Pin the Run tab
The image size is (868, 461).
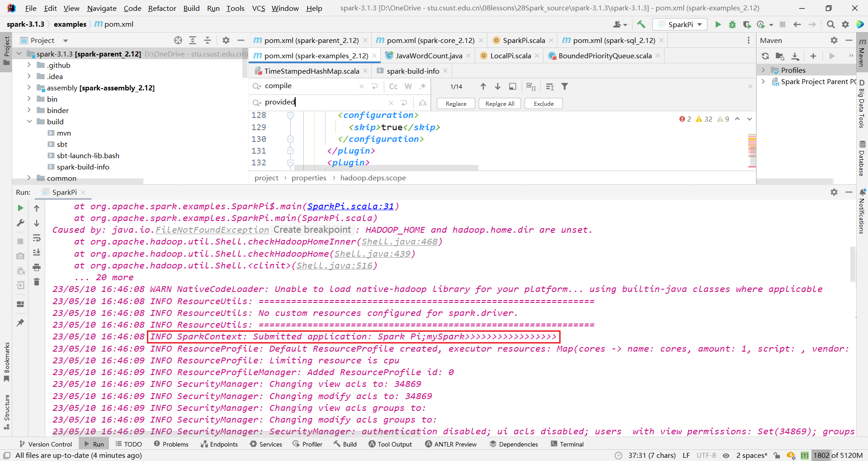tap(20, 323)
